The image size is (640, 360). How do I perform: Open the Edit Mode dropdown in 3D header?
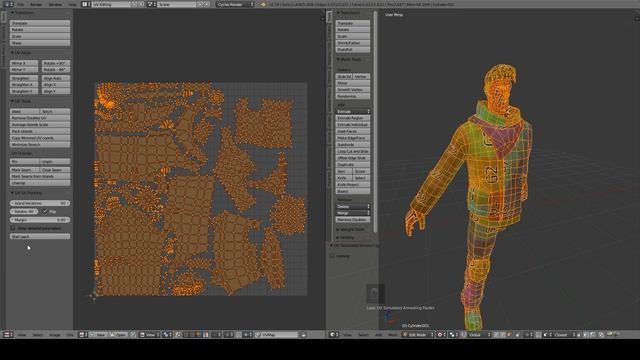pyautogui.click(x=418, y=335)
